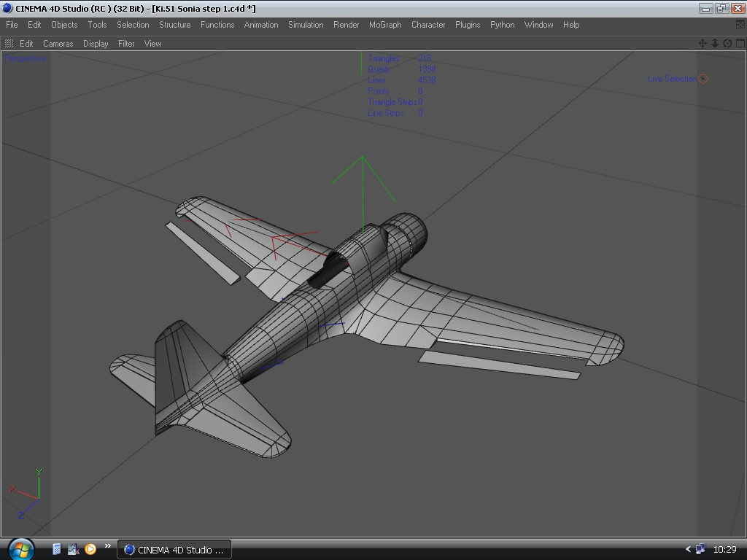This screenshot has width=747, height=560.
Task: Click the Lines statistic in HUD
Action: click(402, 80)
